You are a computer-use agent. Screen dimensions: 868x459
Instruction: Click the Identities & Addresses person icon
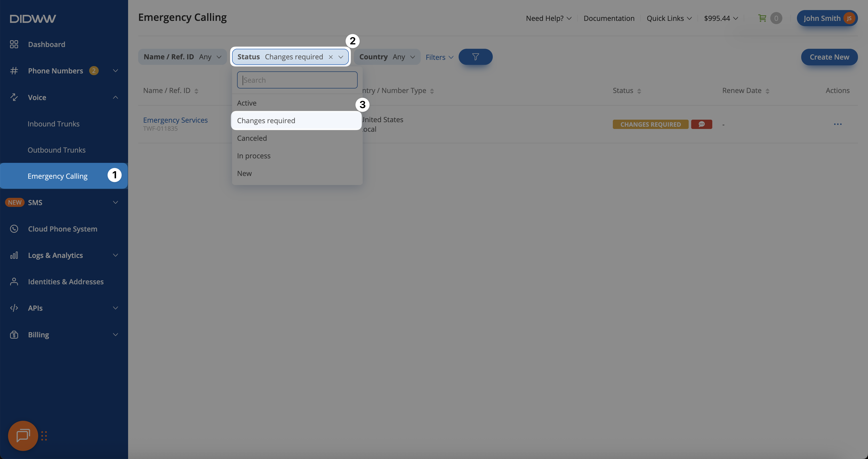14,282
